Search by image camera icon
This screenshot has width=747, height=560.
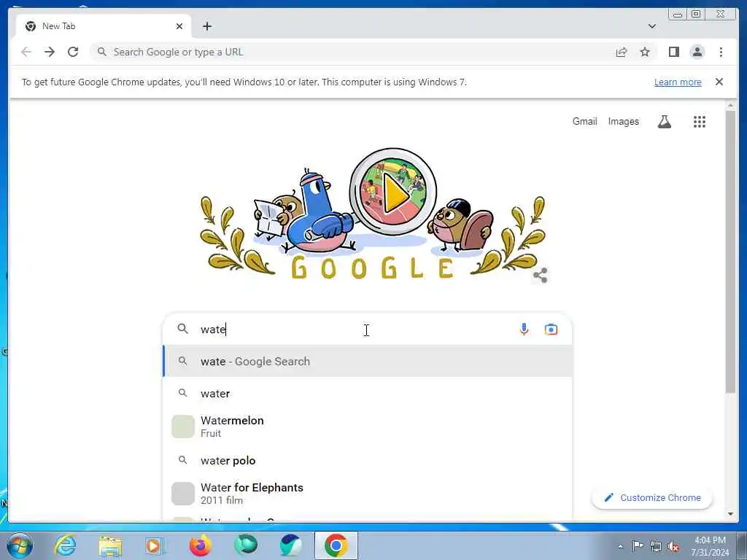[x=551, y=329]
